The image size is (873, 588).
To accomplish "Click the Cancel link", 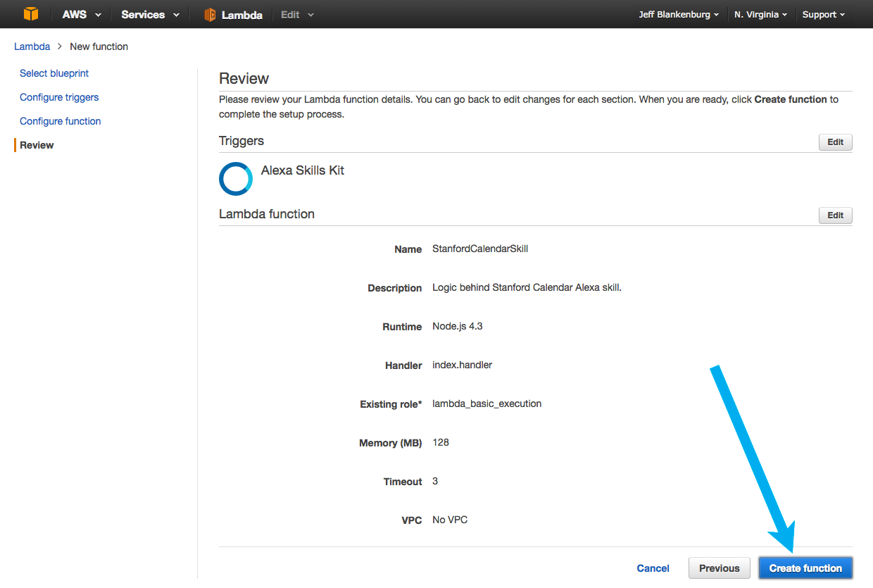I will tap(653, 568).
